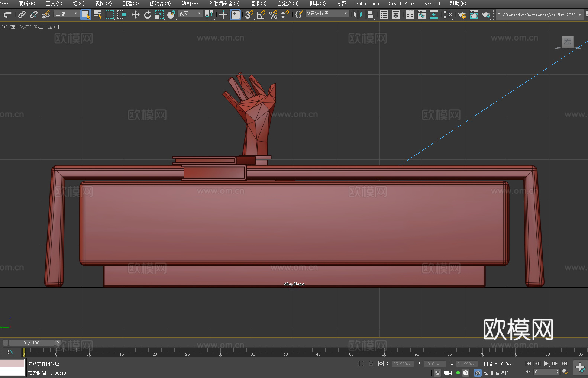The width and height of the screenshot is (588, 378).
Task: Toggle Angle Snap
Action: 261,14
